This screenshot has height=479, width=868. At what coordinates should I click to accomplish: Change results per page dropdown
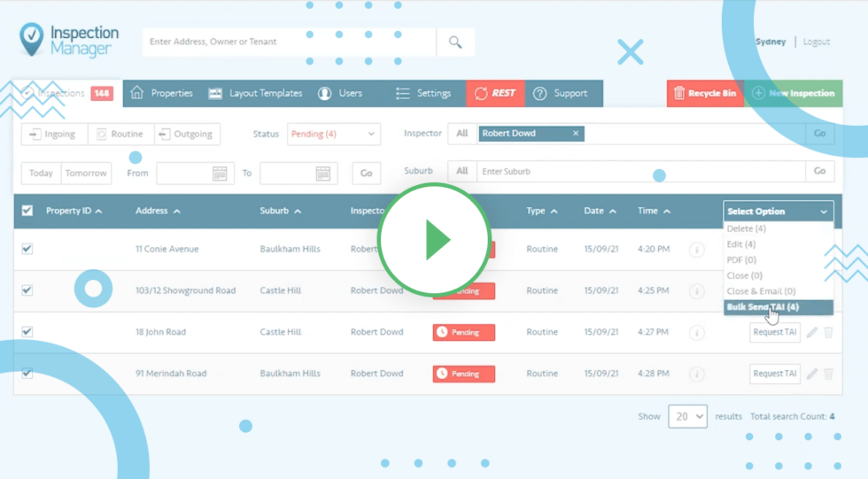click(687, 416)
